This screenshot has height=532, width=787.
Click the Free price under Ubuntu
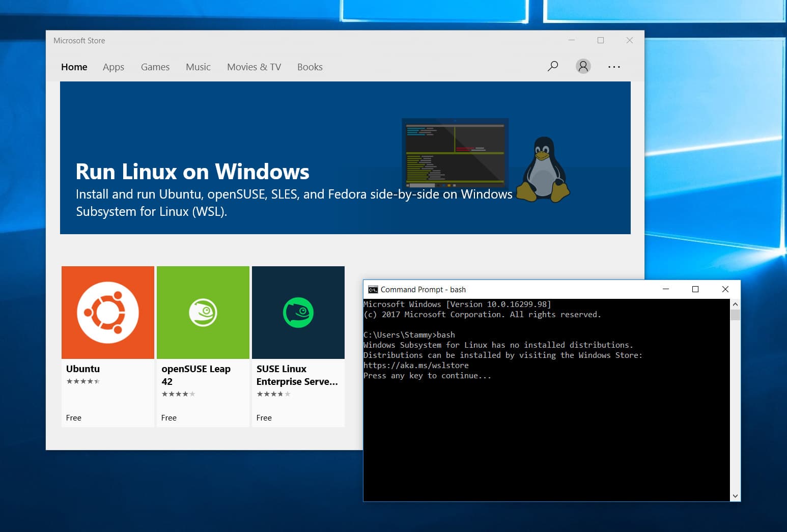(74, 417)
